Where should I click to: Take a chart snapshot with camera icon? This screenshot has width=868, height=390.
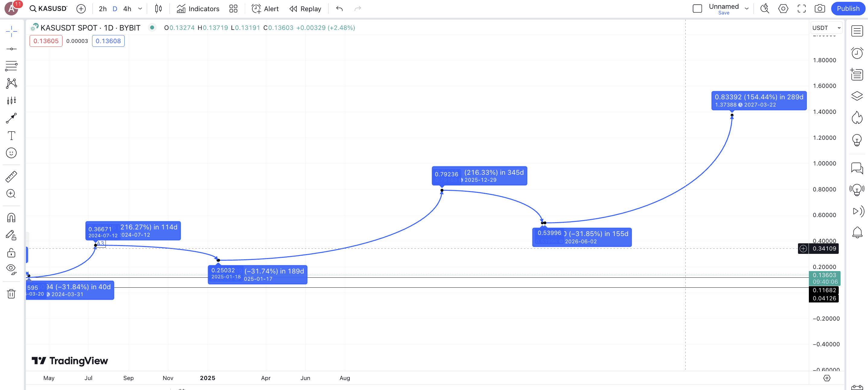(x=819, y=9)
